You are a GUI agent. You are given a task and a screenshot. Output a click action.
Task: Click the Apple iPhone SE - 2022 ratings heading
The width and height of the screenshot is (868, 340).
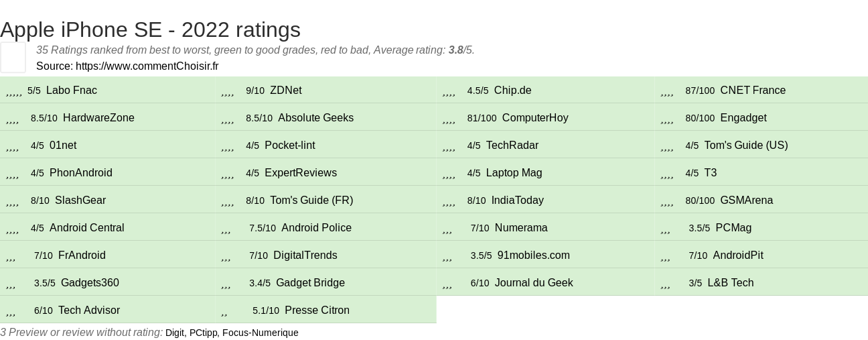point(150,30)
